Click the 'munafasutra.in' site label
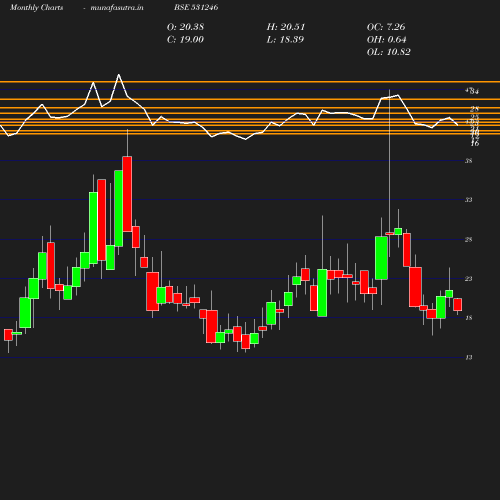 [117, 8]
